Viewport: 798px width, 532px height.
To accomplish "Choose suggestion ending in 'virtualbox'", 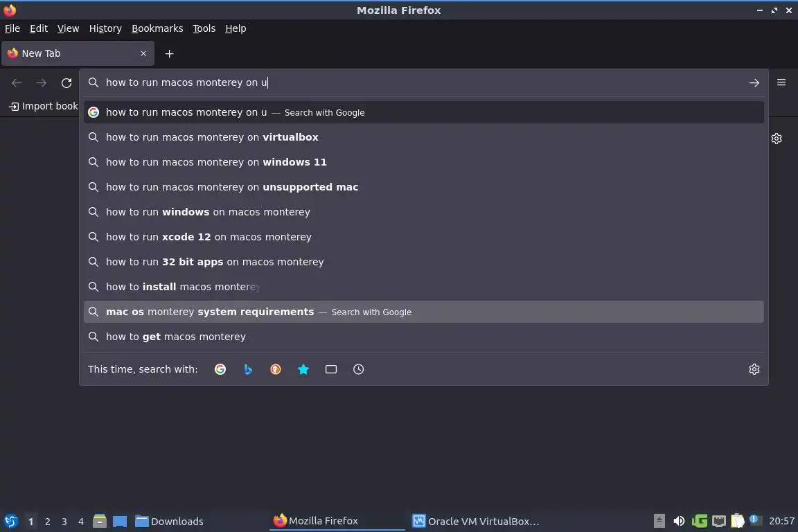I will (423, 137).
